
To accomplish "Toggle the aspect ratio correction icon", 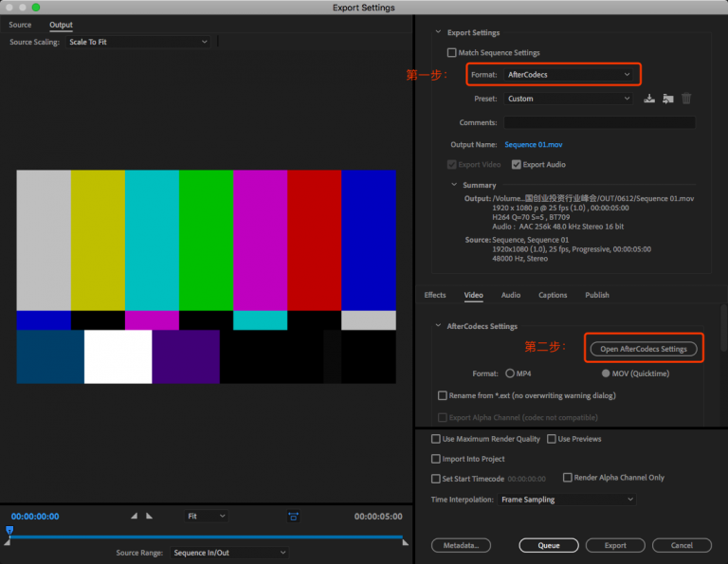I will tap(294, 517).
